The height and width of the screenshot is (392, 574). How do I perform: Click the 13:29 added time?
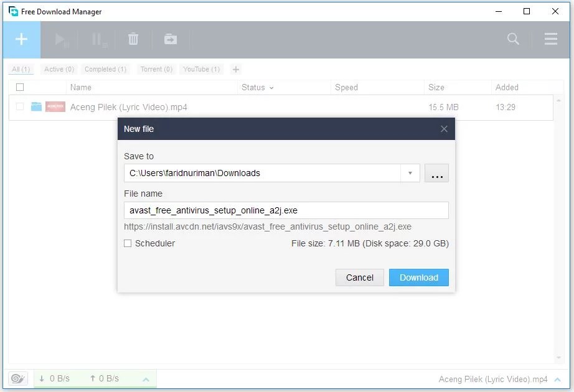pos(506,107)
